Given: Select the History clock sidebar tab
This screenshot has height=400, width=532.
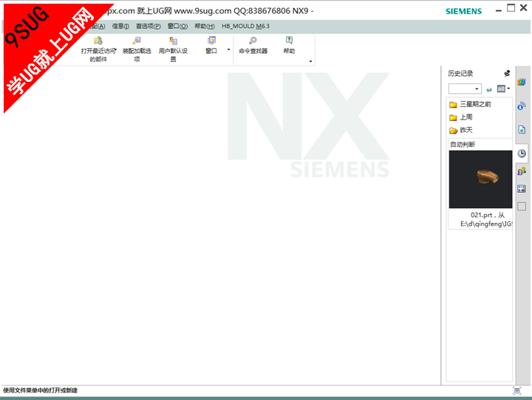Looking at the screenshot, I should pyautogui.click(x=522, y=154).
